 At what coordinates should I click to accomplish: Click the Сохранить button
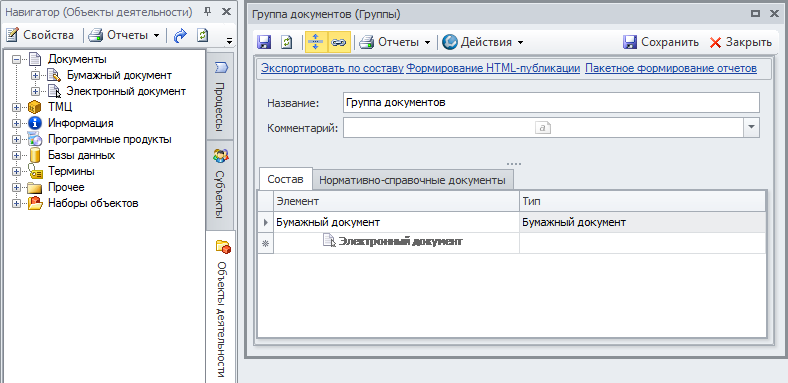pyautogui.click(x=660, y=42)
